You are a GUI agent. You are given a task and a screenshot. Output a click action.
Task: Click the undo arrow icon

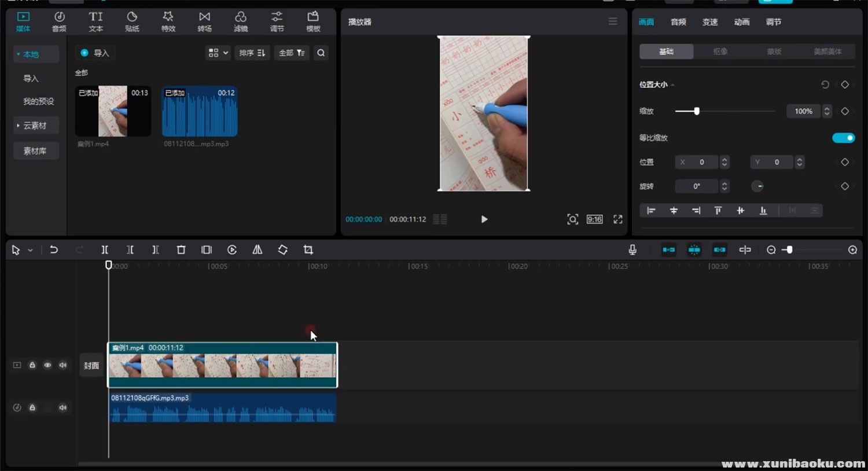point(54,249)
